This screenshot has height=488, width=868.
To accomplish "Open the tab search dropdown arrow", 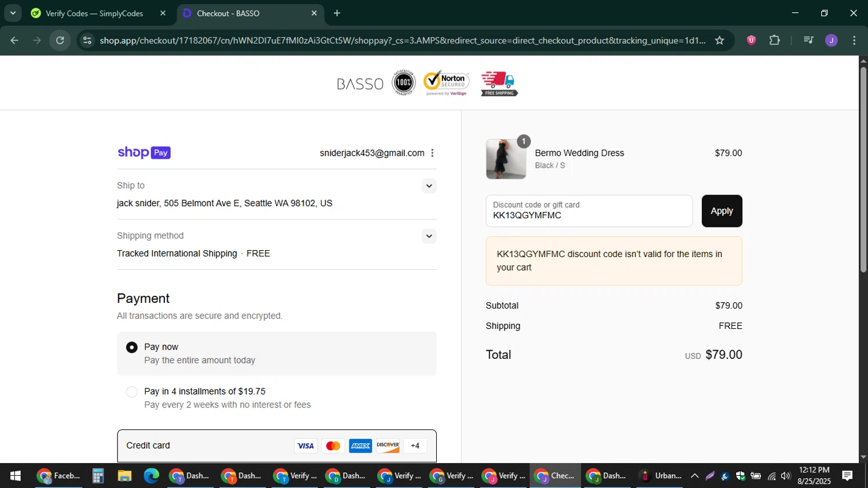I will pyautogui.click(x=13, y=13).
